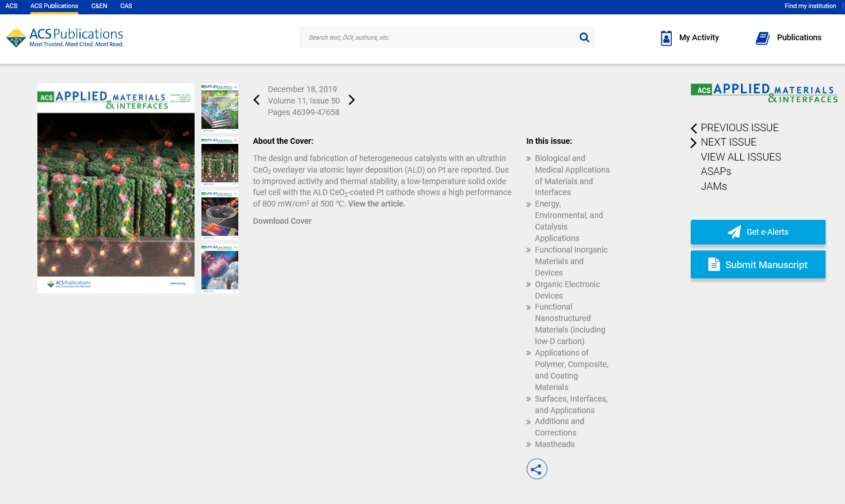
Task: Open ASAPs link
Action: (715, 171)
